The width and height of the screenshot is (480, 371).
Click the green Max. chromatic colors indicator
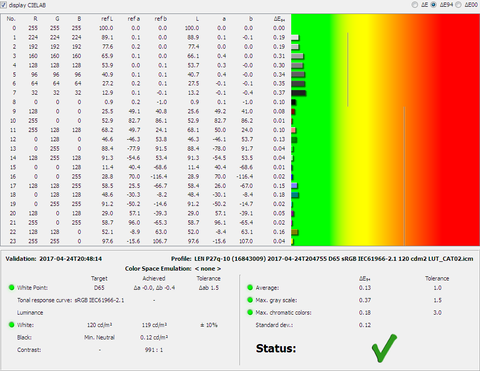click(x=250, y=312)
